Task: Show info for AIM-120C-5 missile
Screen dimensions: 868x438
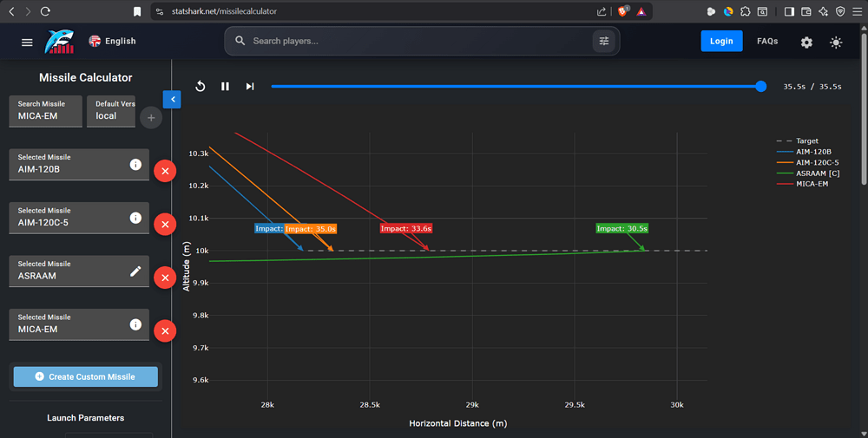Action: (135, 218)
